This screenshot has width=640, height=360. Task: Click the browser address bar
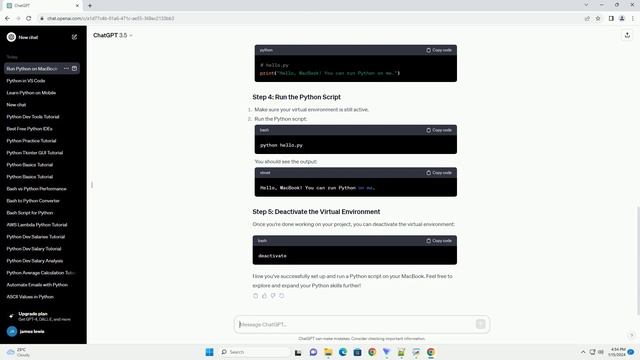[x=310, y=18]
